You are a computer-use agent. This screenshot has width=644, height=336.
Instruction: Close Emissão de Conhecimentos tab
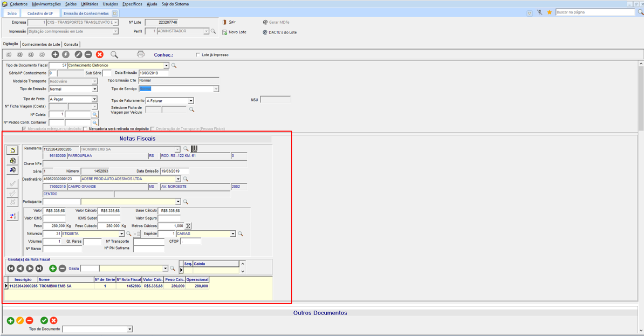point(114,13)
